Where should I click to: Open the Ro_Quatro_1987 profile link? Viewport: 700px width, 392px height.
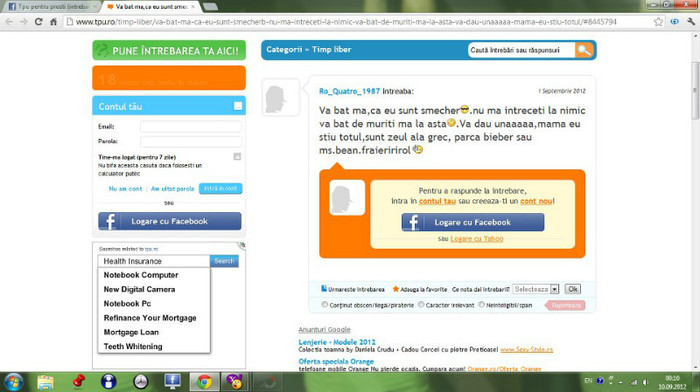point(349,91)
